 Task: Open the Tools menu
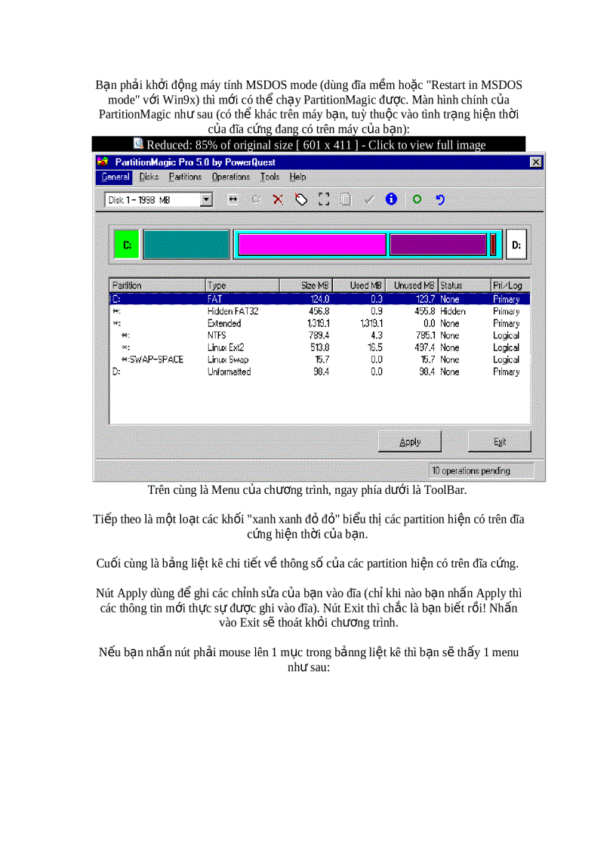coord(269,177)
